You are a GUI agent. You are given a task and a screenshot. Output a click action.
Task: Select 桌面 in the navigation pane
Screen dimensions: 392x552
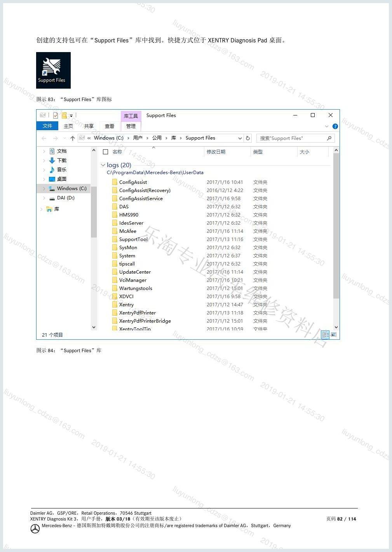(x=62, y=179)
